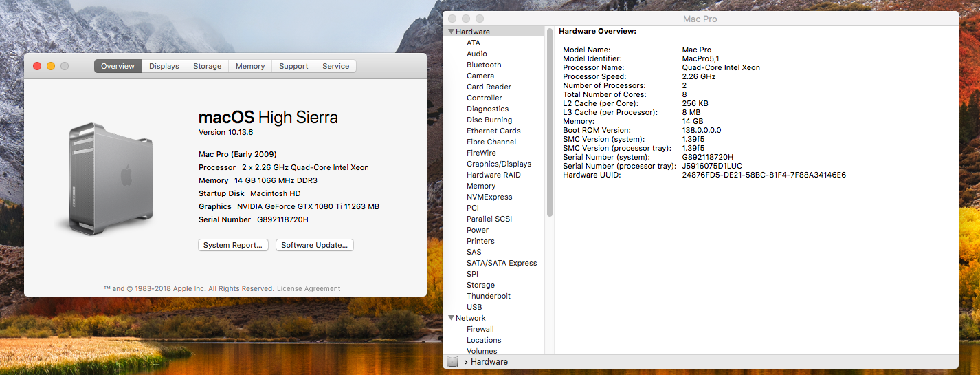
Task: Select SPI in the sidebar
Action: (472, 274)
